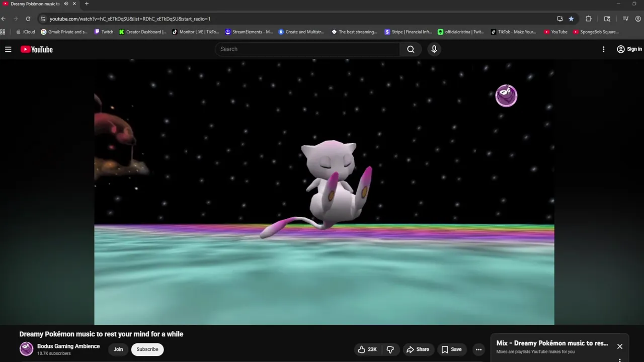This screenshot has height=362, width=644.
Task: Go back with the browser back arrow
Action: click(4, 19)
